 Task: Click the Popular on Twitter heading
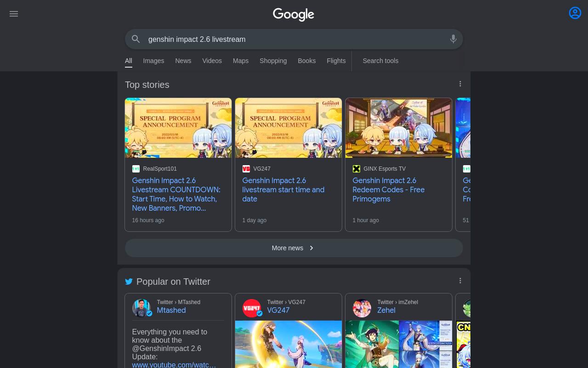173,282
